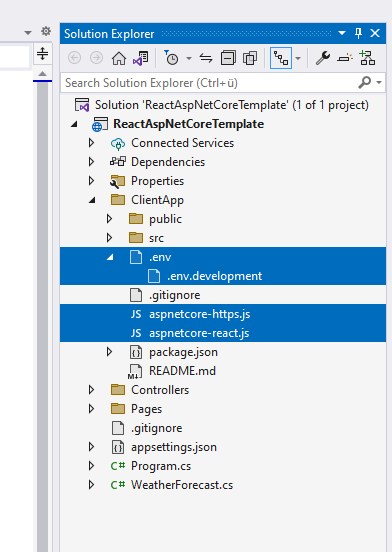The width and height of the screenshot is (392, 552).
Task: Expand the appsettings.json node
Action: click(x=91, y=447)
